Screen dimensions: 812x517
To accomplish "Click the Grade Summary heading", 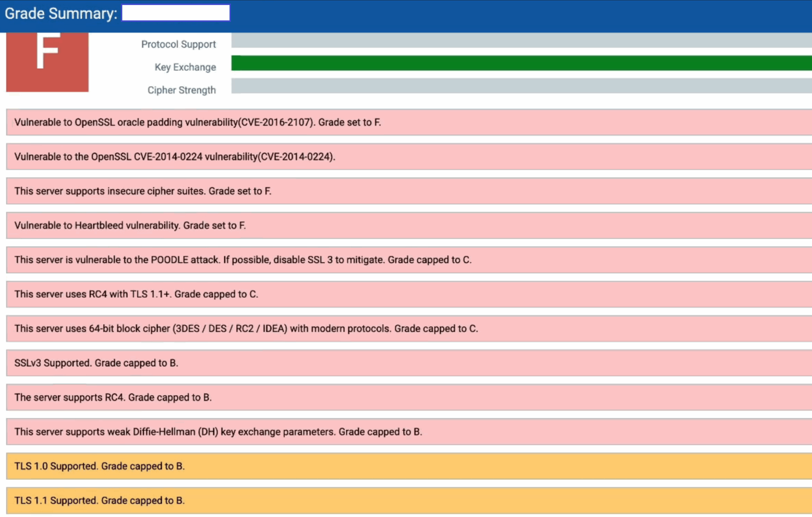I will tap(61, 14).
